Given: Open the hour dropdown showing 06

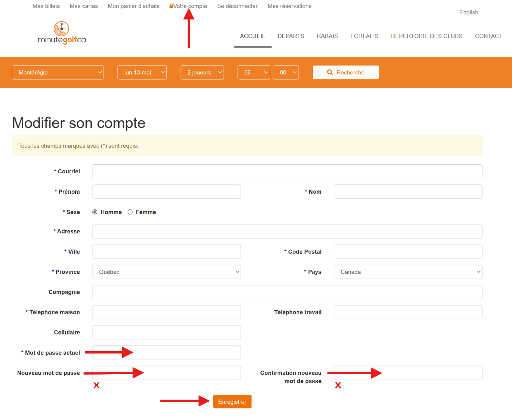Looking at the screenshot, I should (254, 72).
